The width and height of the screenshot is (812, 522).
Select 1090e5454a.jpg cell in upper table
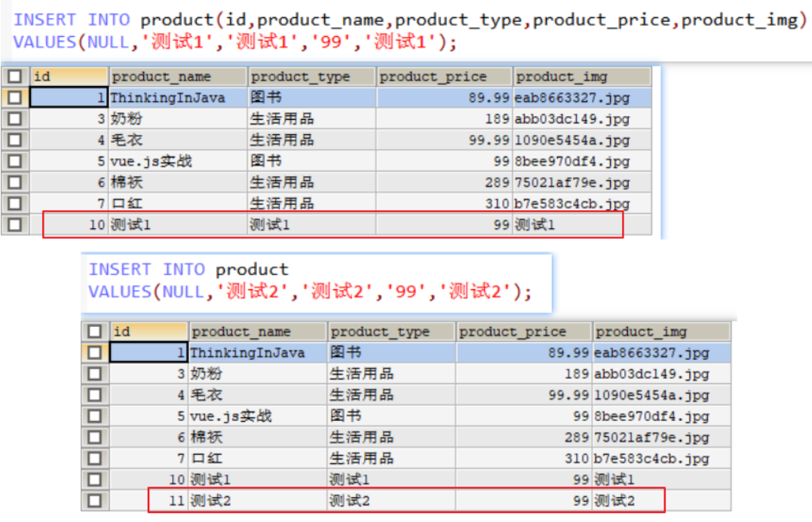tap(582, 140)
